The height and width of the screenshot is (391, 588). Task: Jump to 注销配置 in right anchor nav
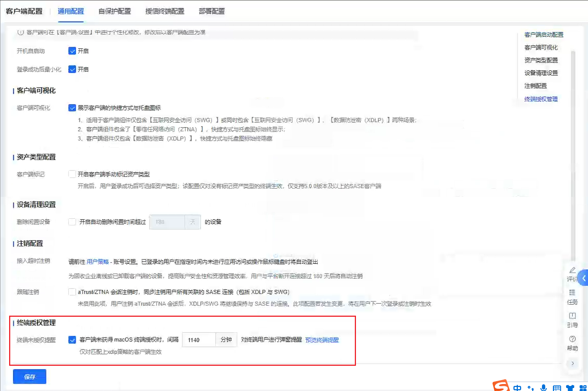point(535,86)
